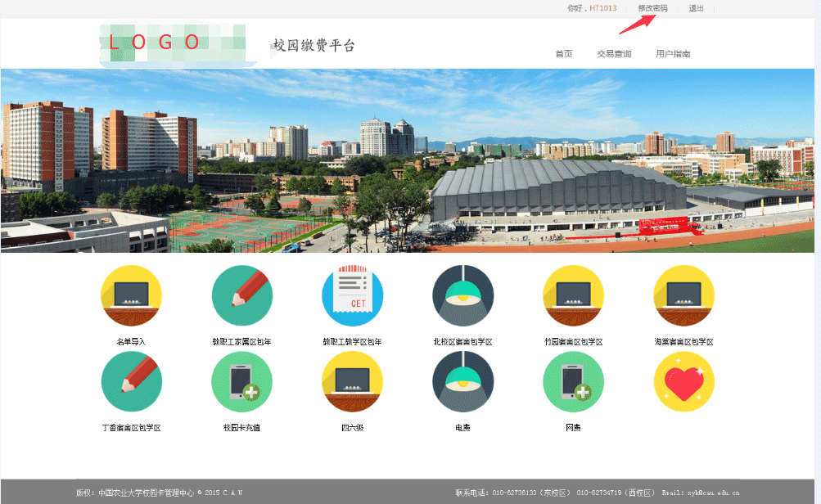Open the 四六级 blackboard icon
The height and width of the screenshot is (504, 821).
click(x=352, y=381)
